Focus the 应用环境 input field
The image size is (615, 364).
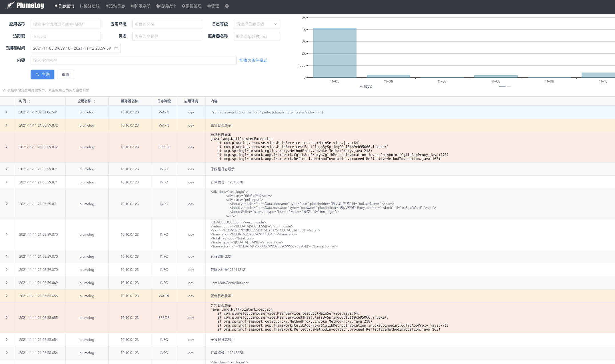pyautogui.click(x=167, y=24)
